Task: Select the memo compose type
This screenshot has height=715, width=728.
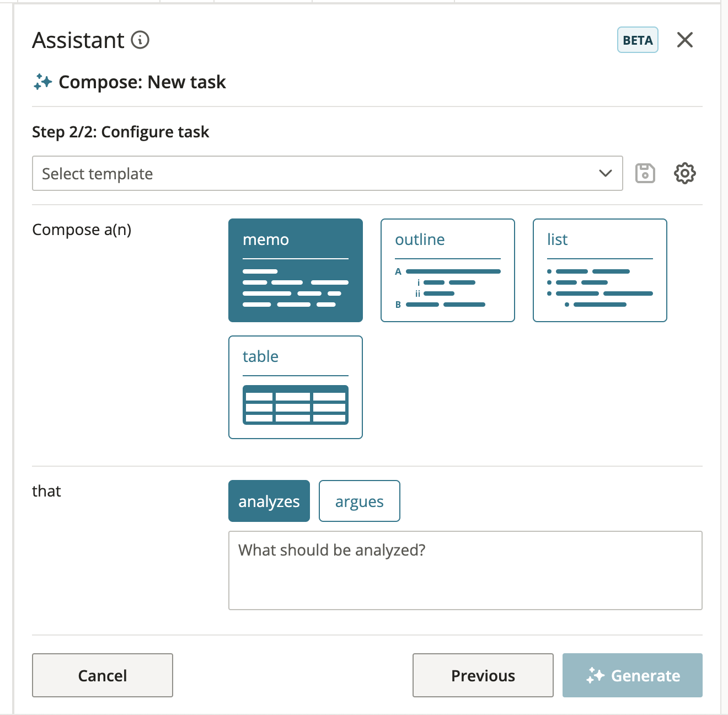Action: point(296,270)
